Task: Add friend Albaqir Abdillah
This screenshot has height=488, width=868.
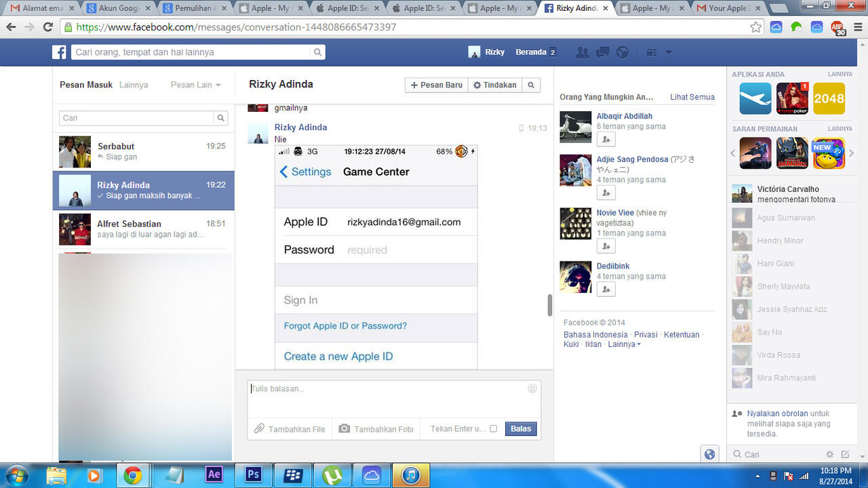Action: (x=606, y=139)
